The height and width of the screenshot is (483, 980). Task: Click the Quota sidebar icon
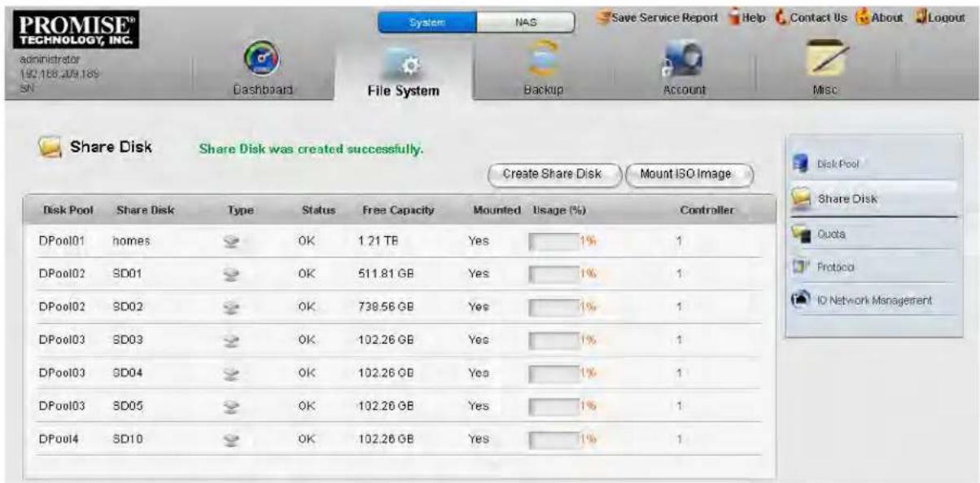click(x=799, y=233)
